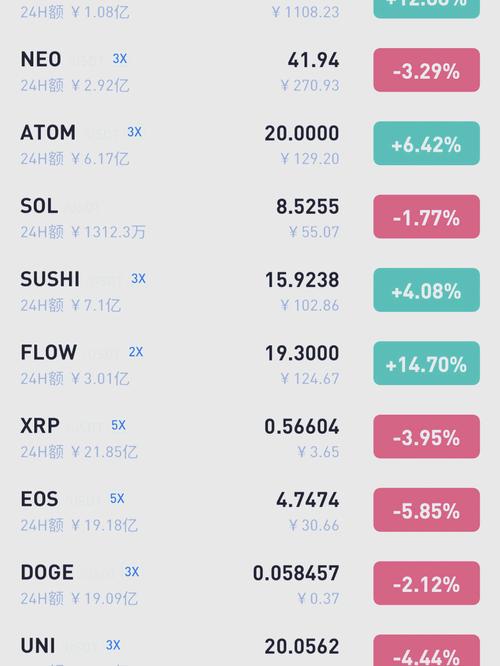This screenshot has height=666, width=500.
Task: Click the +14.70% change button for FLOW
Action: (x=427, y=363)
